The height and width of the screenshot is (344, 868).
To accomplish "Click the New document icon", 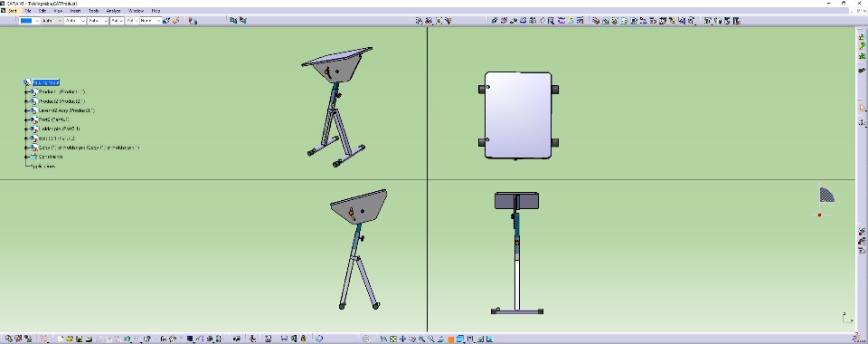I will click(x=61, y=339).
